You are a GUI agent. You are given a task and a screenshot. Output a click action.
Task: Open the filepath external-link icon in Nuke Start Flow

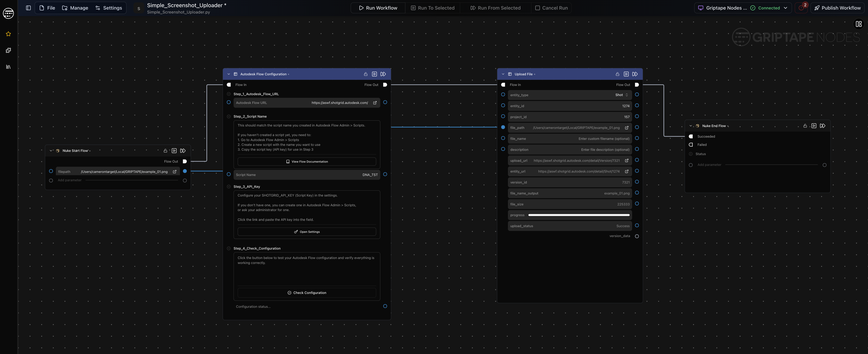[x=175, y=172]
